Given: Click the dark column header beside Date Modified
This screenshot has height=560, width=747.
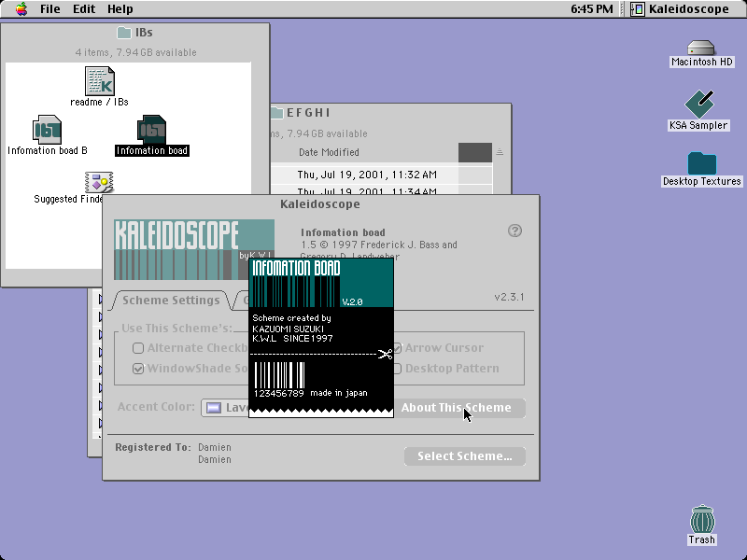Looking at the screenshot, I should coord(475,152).
